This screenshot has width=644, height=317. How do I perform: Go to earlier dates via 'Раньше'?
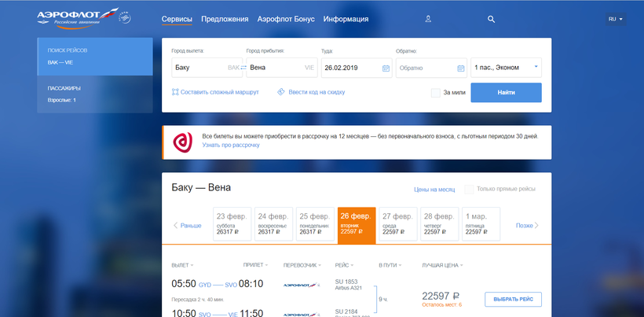pos(188,225)
